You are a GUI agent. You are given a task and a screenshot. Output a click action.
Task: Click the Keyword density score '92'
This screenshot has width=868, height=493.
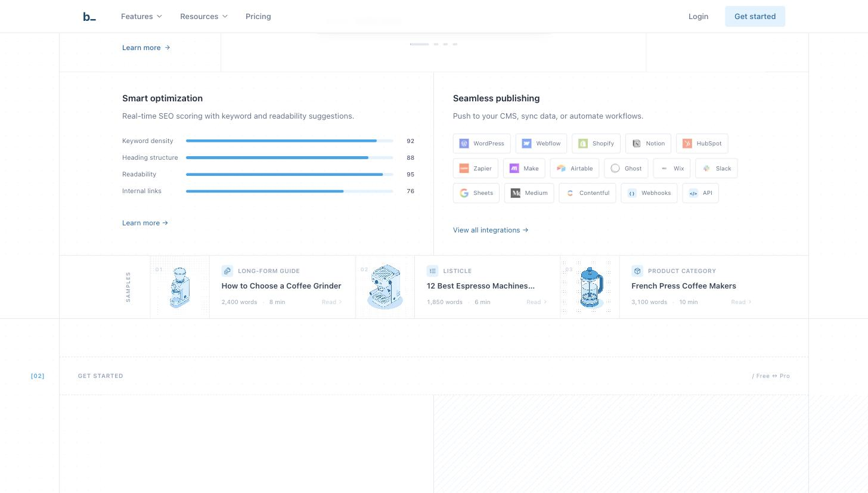(410, 141)
